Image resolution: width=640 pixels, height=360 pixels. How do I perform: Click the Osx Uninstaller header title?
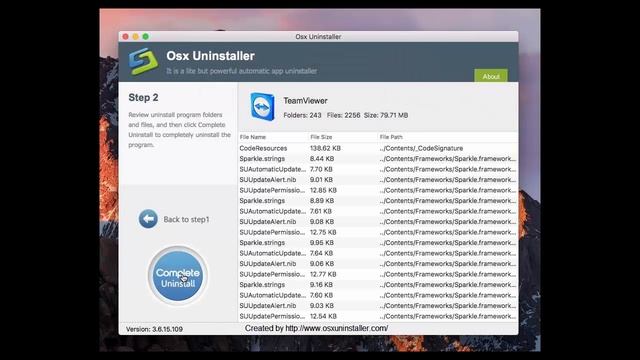pyautogui.click(x=210, y=56)
